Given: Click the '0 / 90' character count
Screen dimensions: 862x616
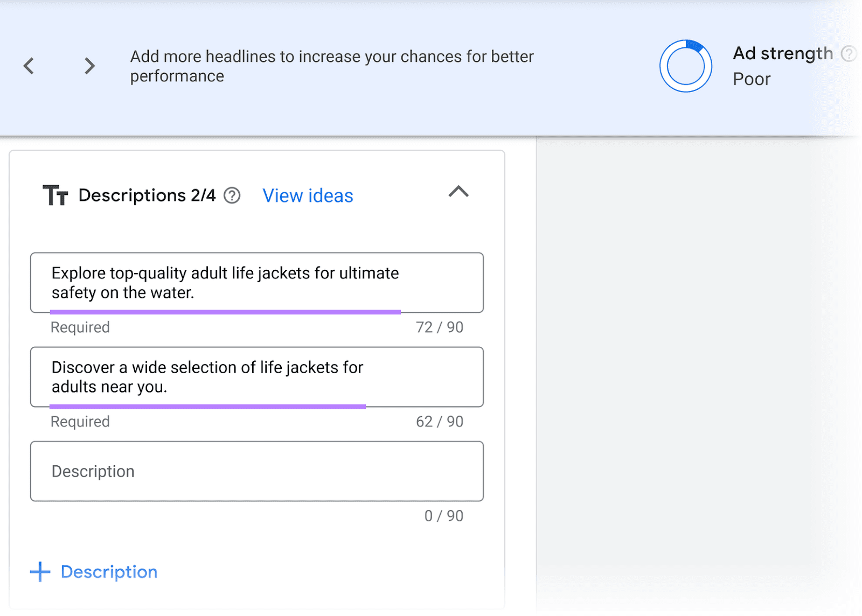Looking at the screenshot, I should click(444, 516).
